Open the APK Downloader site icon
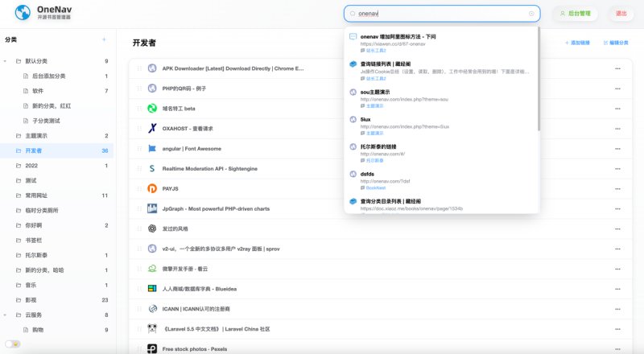This screenshot has height=354, width=644. 152,68
